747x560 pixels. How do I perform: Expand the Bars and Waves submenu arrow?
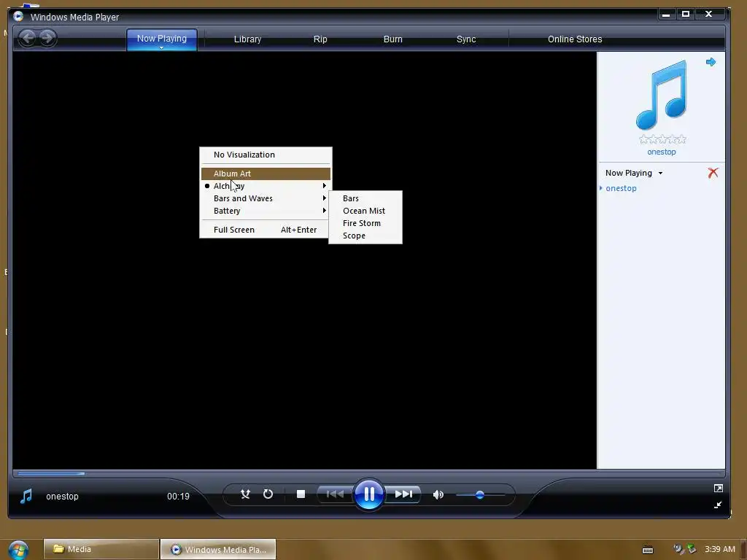[x=325, y=198]
